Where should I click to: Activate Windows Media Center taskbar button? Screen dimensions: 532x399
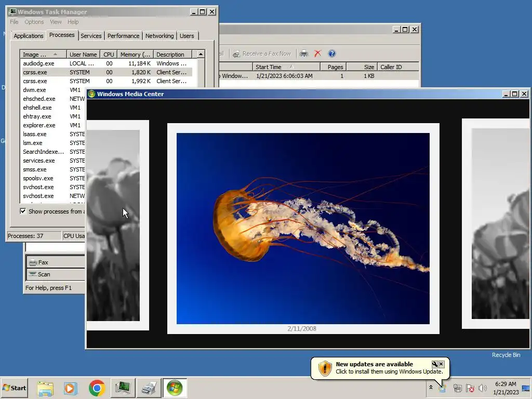point(175,388)
